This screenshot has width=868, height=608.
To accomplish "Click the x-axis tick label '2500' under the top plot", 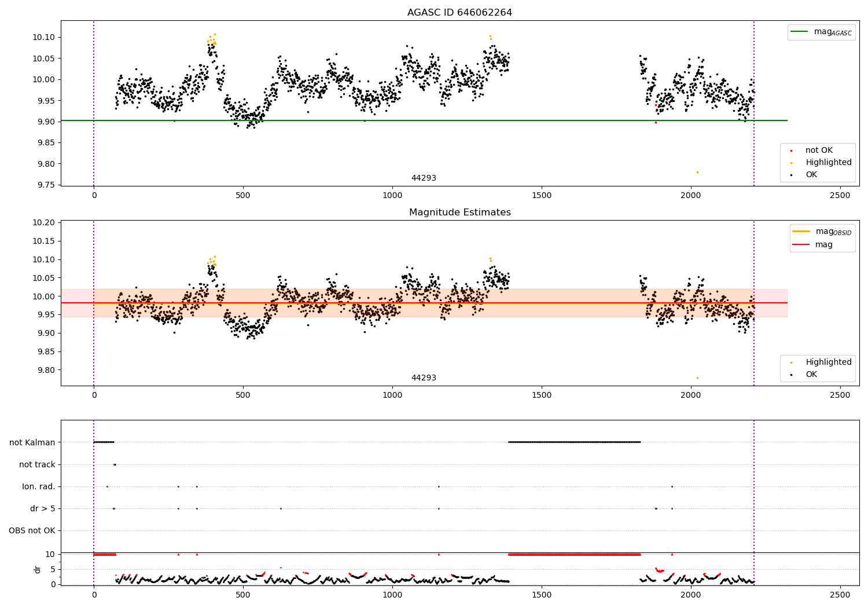I will 840,195.
